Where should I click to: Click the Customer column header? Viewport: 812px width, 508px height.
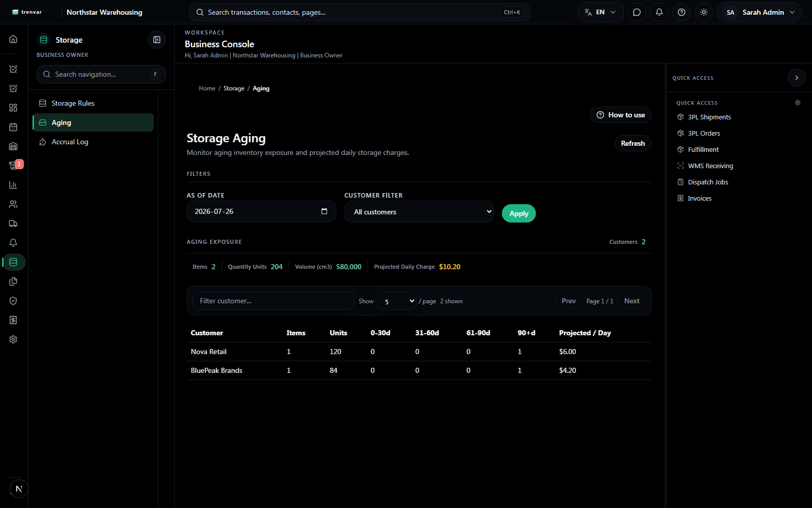pos(207,333)
